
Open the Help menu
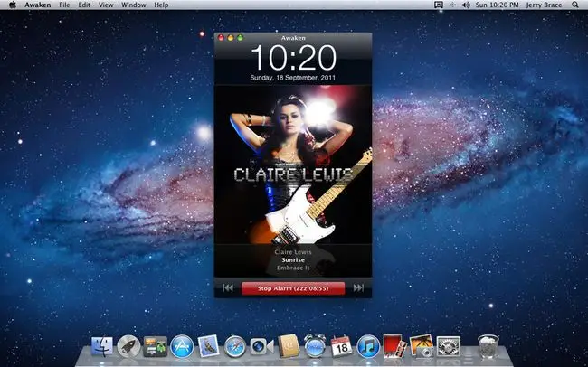click(x=161, y=5)
